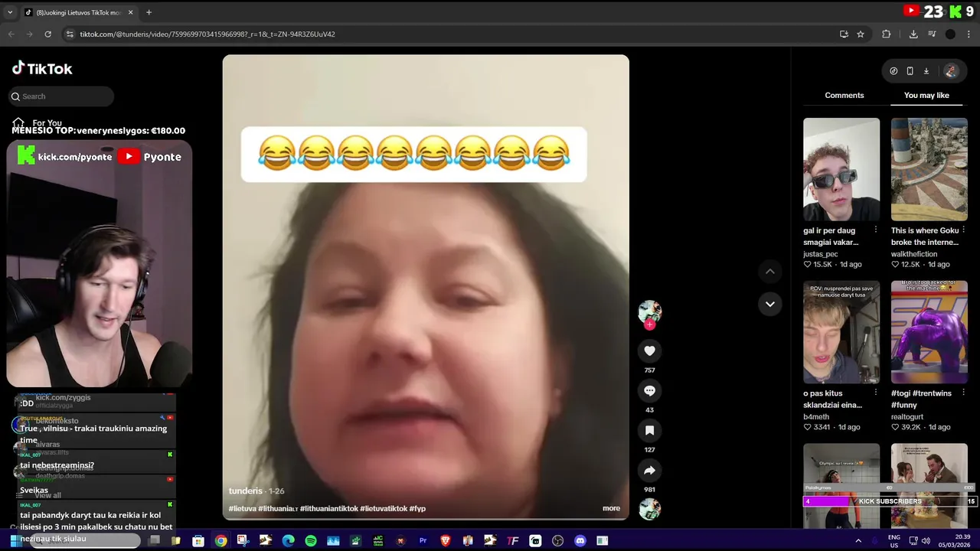This screenshot has height=551, width=980.
Task: Click the download desktop app icon in header
Action: click(x=926, y=71)
